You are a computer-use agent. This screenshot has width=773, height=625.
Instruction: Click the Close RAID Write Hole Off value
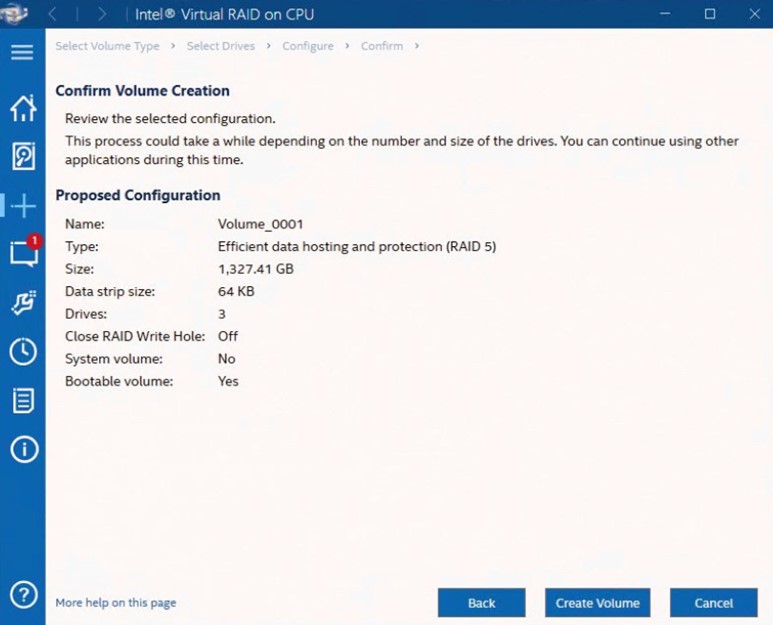coord(228,336)
